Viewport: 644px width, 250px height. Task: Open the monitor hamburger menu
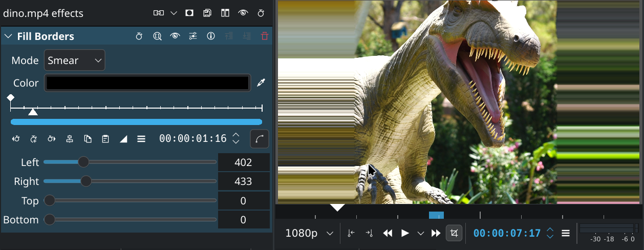566,233
